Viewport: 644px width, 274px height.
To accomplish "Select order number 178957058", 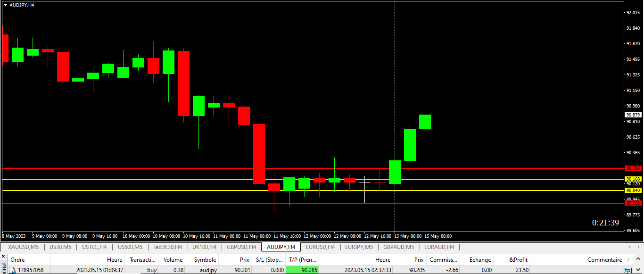I will (x=31, y=270).
